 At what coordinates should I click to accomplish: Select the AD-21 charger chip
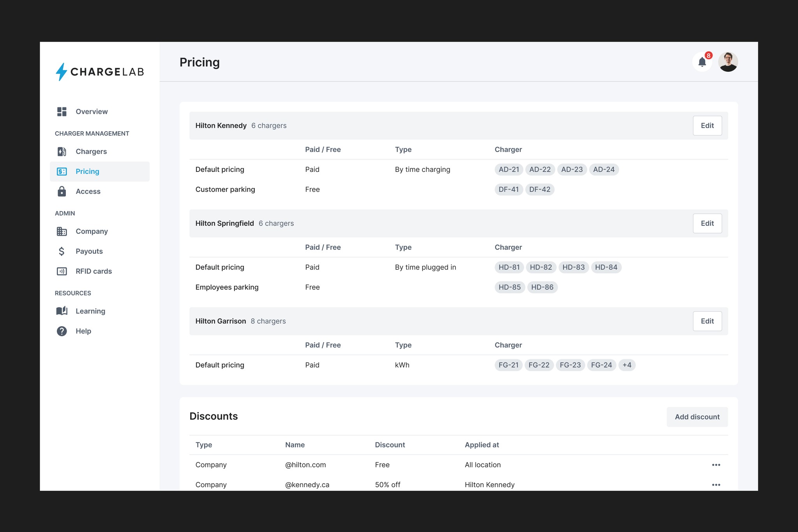click(x=508, y=170)
